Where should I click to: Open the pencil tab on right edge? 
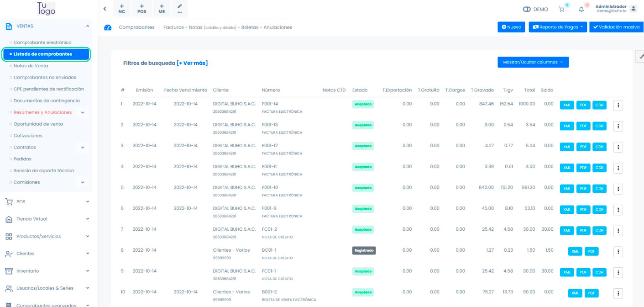pyautogui.click(x=639, y=56)
